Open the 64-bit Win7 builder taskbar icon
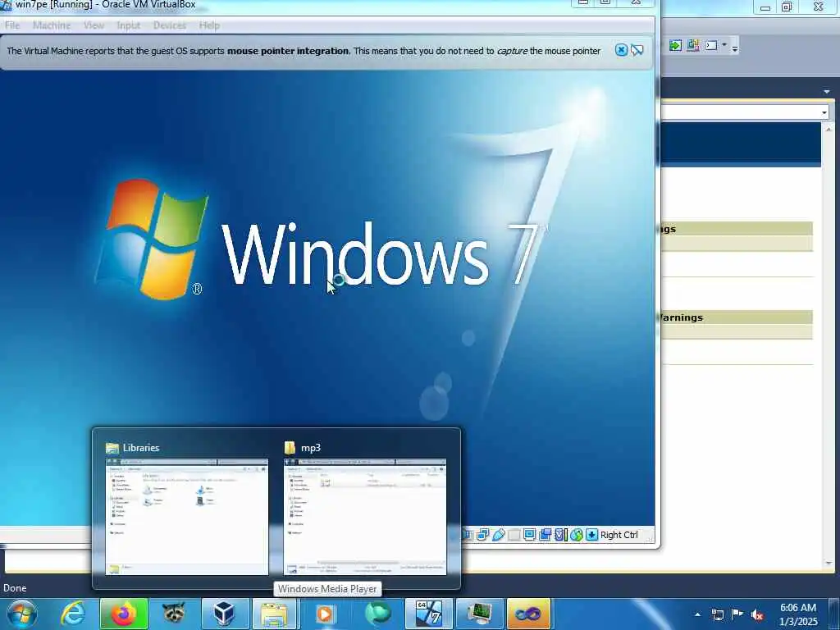840x630 pixels. click(x=428, y=614)
